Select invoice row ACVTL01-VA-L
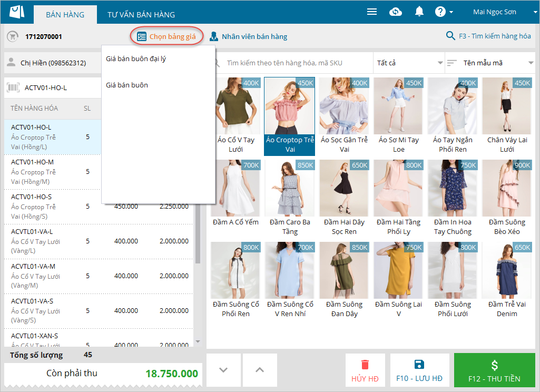The height and width of the screenshot is (392, 540). click(x=99, y=241)
